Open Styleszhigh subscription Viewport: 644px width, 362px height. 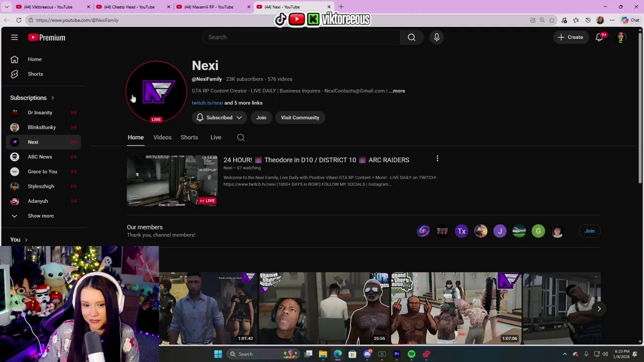click(43, 186)
